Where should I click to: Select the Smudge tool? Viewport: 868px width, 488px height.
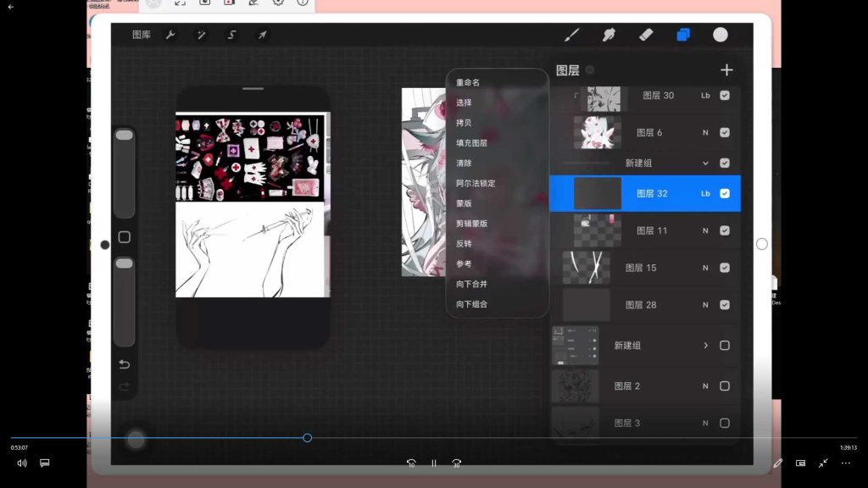coord(609,35)
